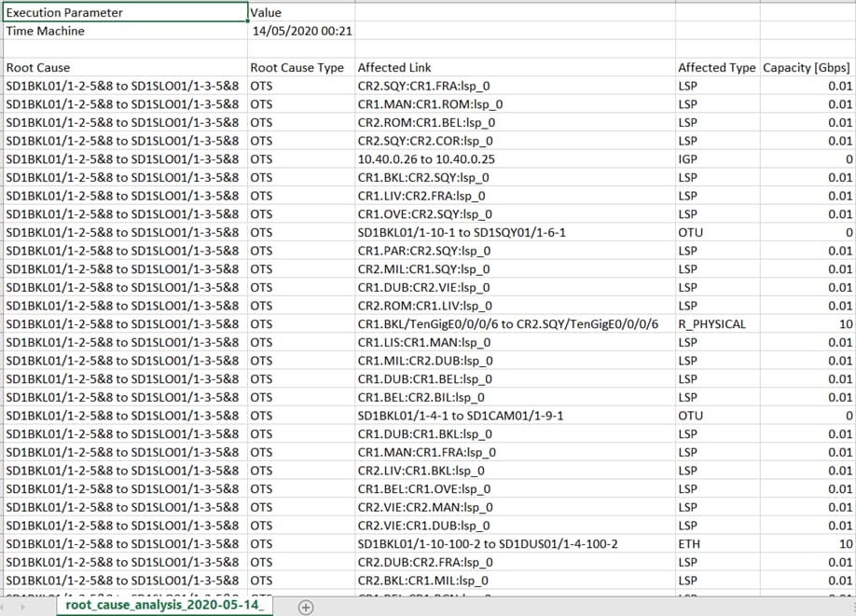Click the Affected Type header cell

(717, 67)
